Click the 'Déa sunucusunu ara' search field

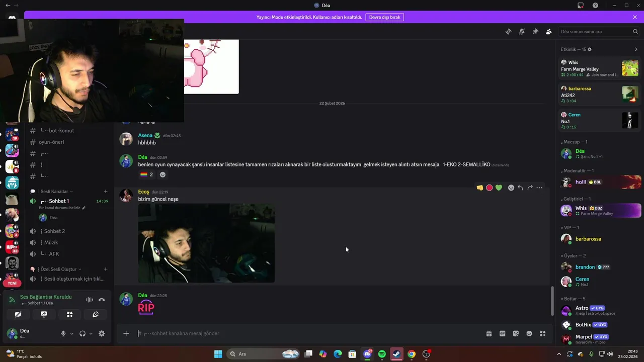[599, 31]
